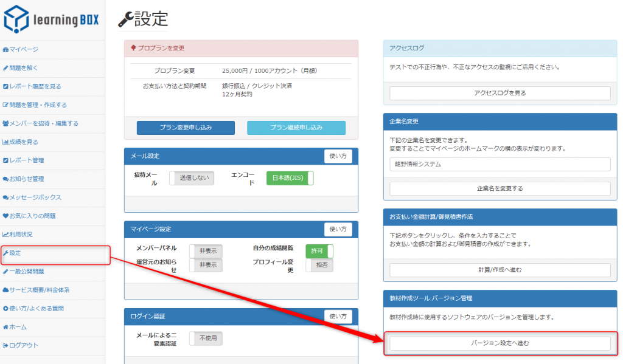The image size is (623, 364).
Task: Click the home icon beside ホーム
Action: 5,327
